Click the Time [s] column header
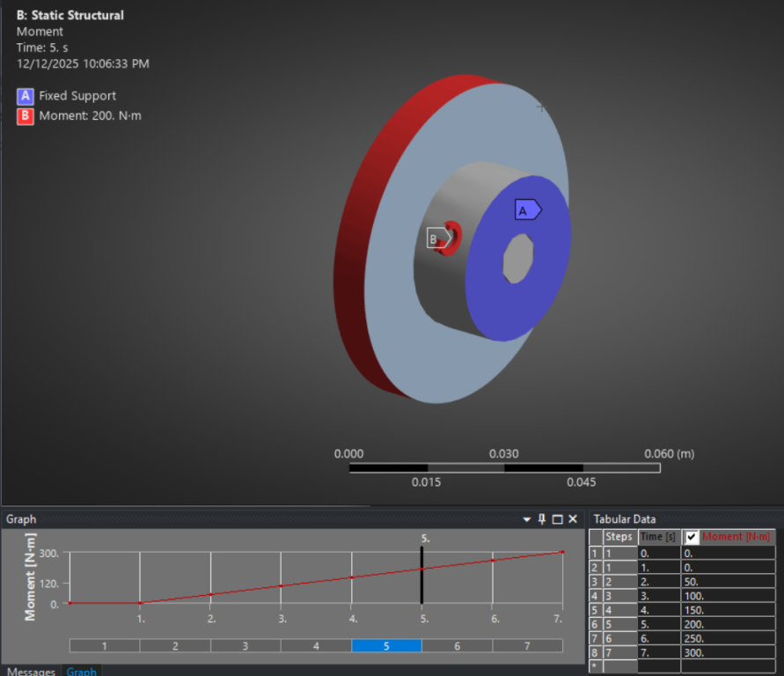Screen dimensions: 784x676 (658, 537)
